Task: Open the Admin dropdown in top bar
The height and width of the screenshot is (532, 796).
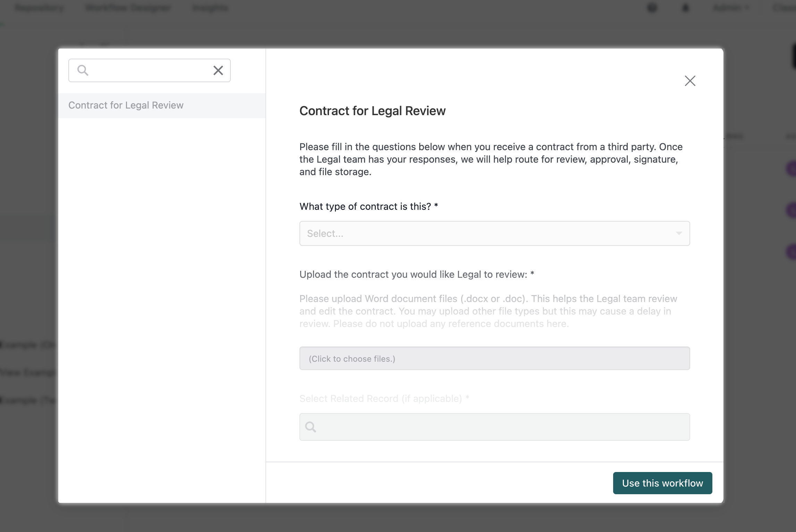Action: tap(731, 8)
